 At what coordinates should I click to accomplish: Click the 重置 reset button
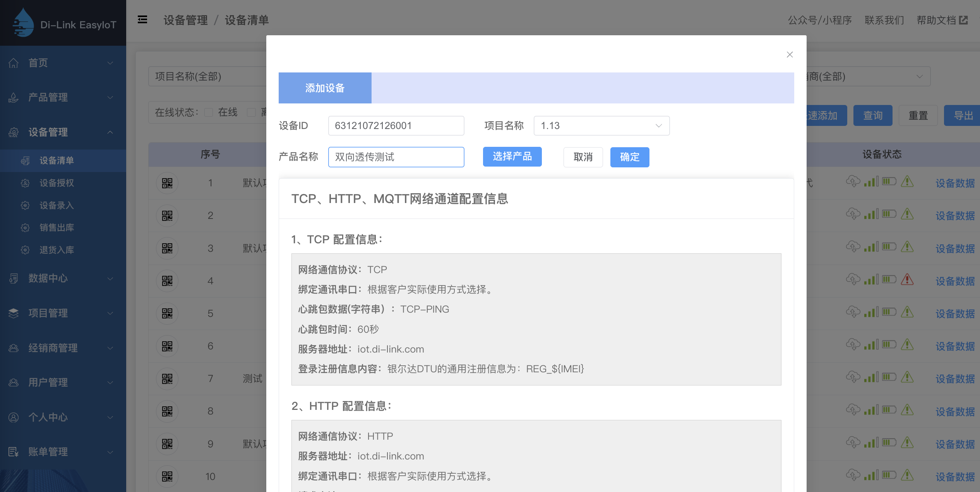918,115
